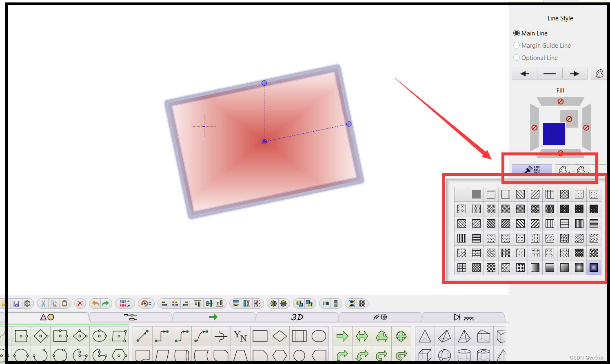Choose the right arrowhead line style
The width and height of the screenshot is (610, 364).
point(575,74)
